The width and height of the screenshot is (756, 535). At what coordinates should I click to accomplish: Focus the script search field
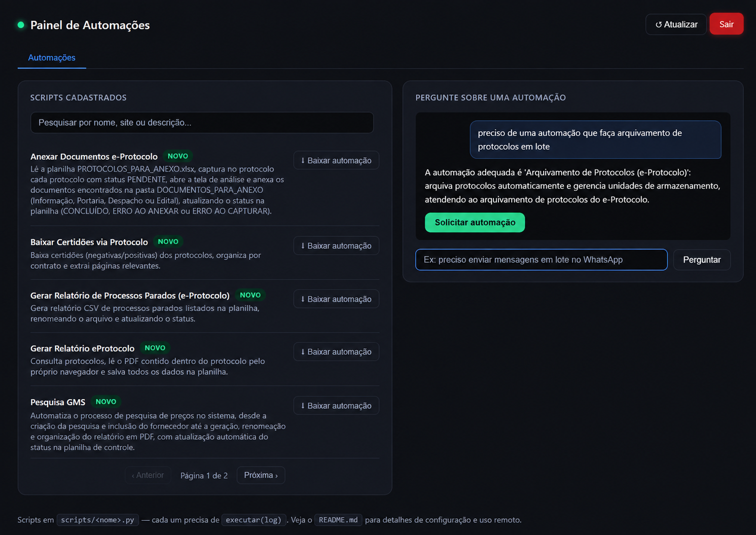[202, 123]
